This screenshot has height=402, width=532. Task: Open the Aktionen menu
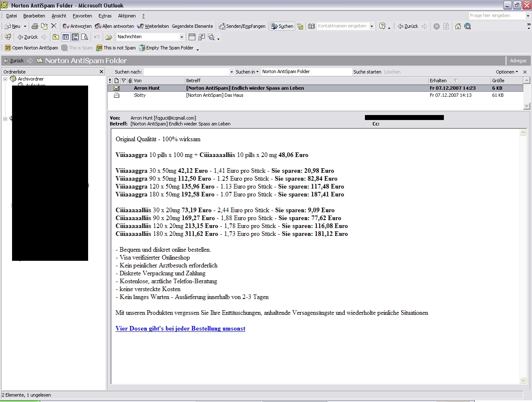[x=127, y=16]
